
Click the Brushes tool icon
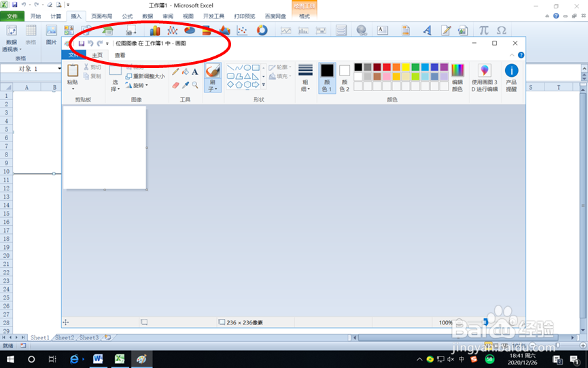click(213, 71)
